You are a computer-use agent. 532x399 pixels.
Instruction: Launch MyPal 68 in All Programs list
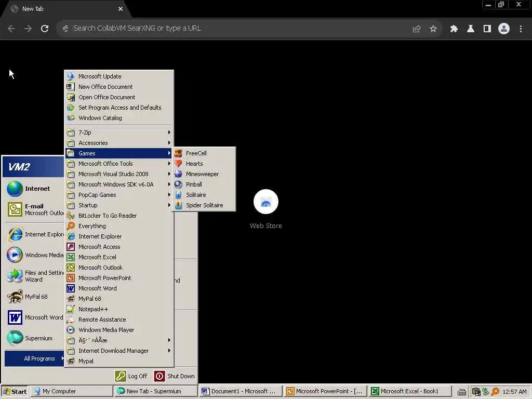119,299
